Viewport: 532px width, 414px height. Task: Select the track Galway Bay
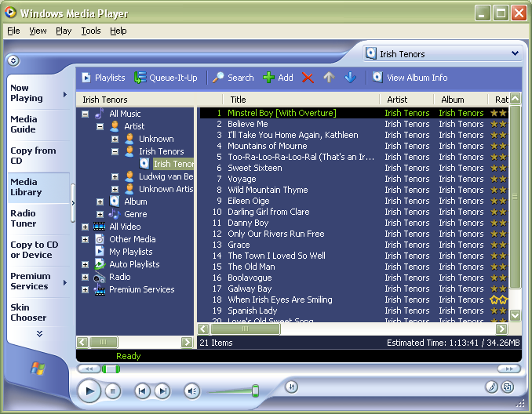[x=250, y=289]
